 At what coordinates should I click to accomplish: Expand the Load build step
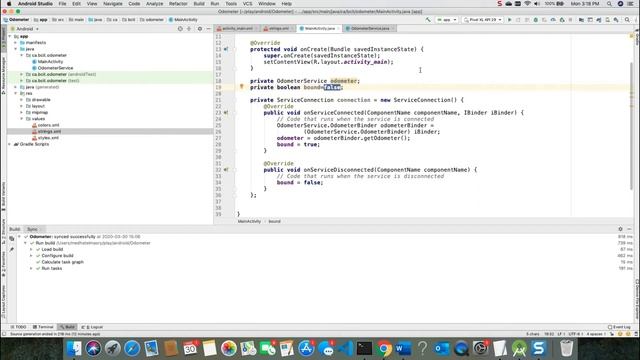tap(31, 249)
